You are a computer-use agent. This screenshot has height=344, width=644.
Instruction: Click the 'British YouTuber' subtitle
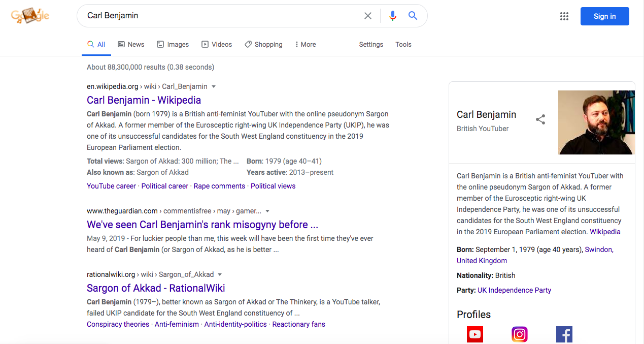point(483,129)
